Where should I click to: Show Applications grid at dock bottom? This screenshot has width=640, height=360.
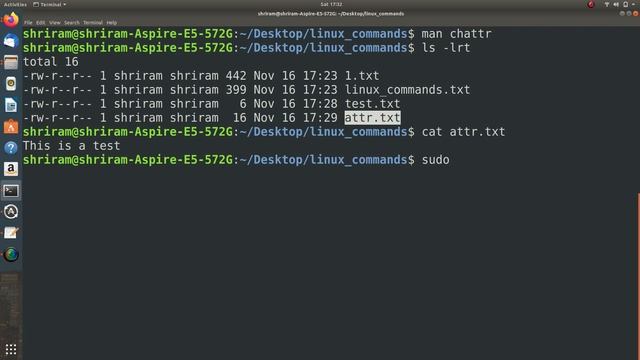(x=11, y=349)
